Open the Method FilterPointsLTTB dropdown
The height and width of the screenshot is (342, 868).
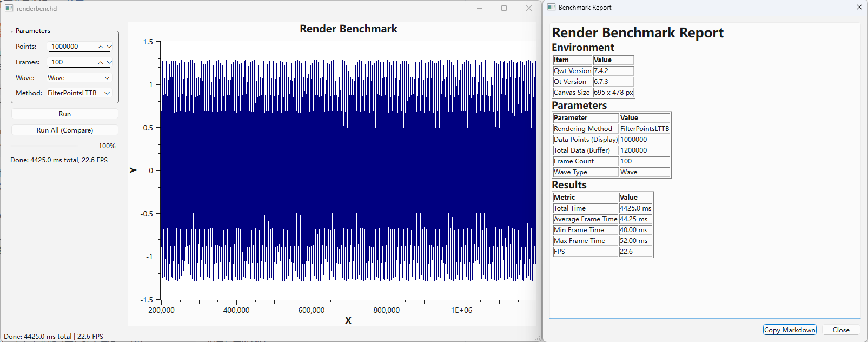(79, 93)
